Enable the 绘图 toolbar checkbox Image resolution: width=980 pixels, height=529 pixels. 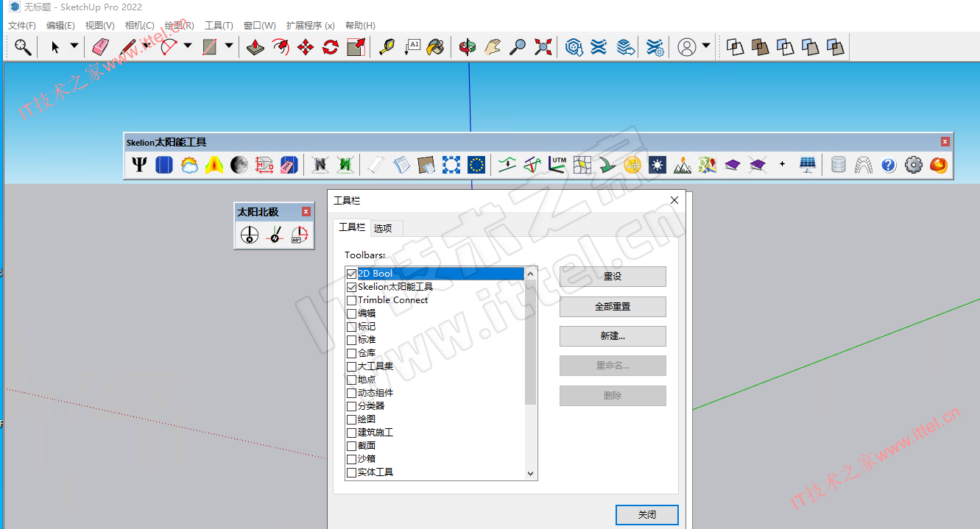coord(351,419)
